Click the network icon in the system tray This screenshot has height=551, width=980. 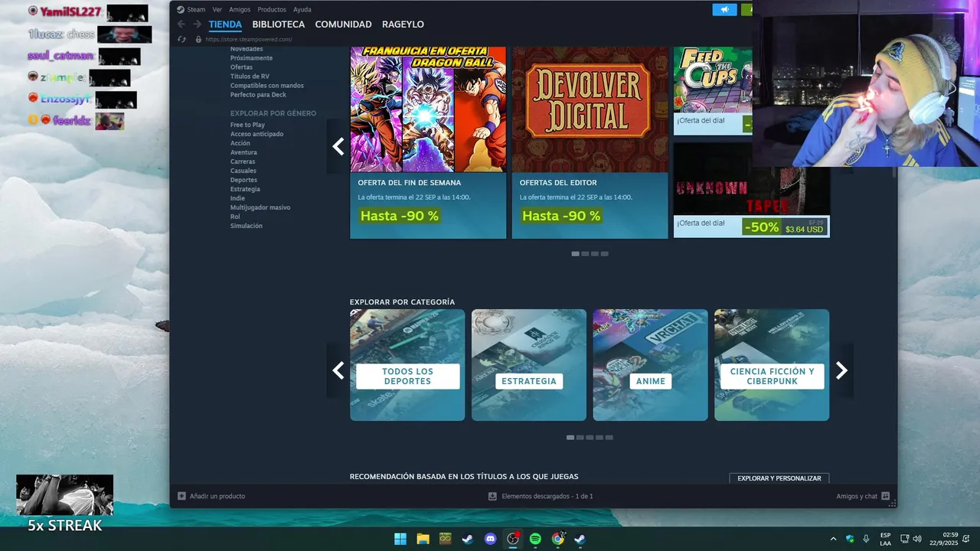[x=904, y=539]
